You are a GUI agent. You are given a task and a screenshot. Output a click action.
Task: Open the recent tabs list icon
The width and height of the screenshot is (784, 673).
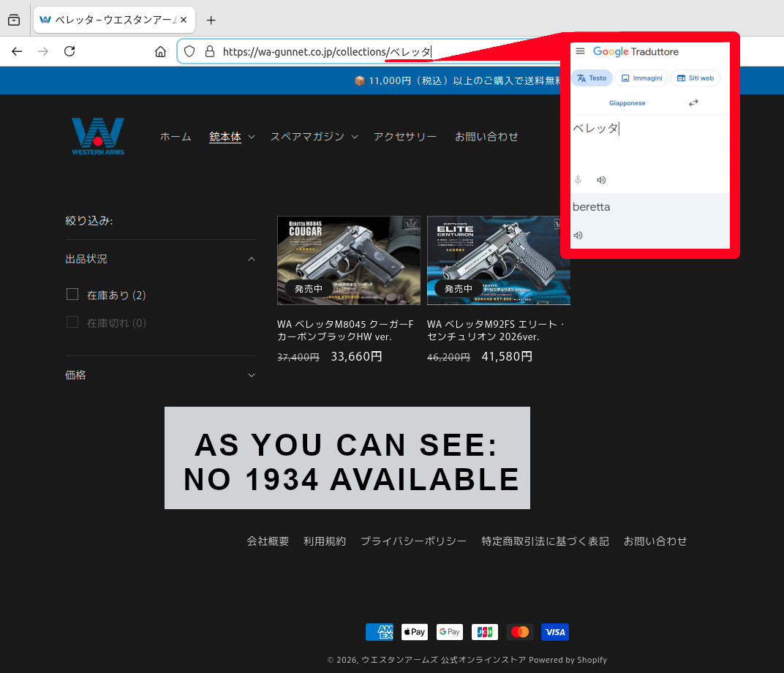tap(14, 20)
